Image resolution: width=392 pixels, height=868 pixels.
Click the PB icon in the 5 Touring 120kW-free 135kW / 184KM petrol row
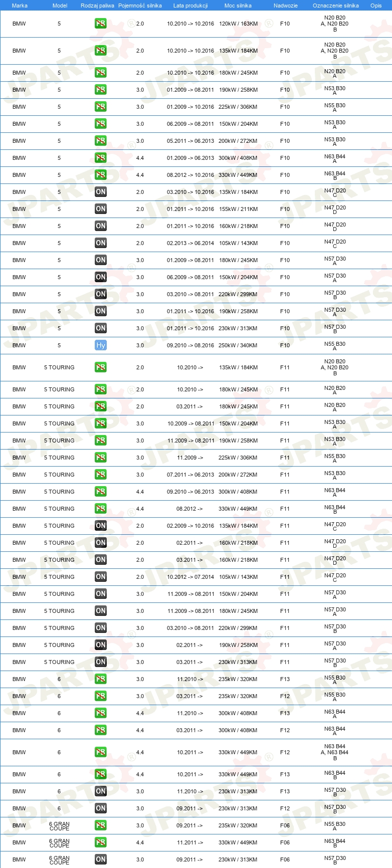[101, 367]
